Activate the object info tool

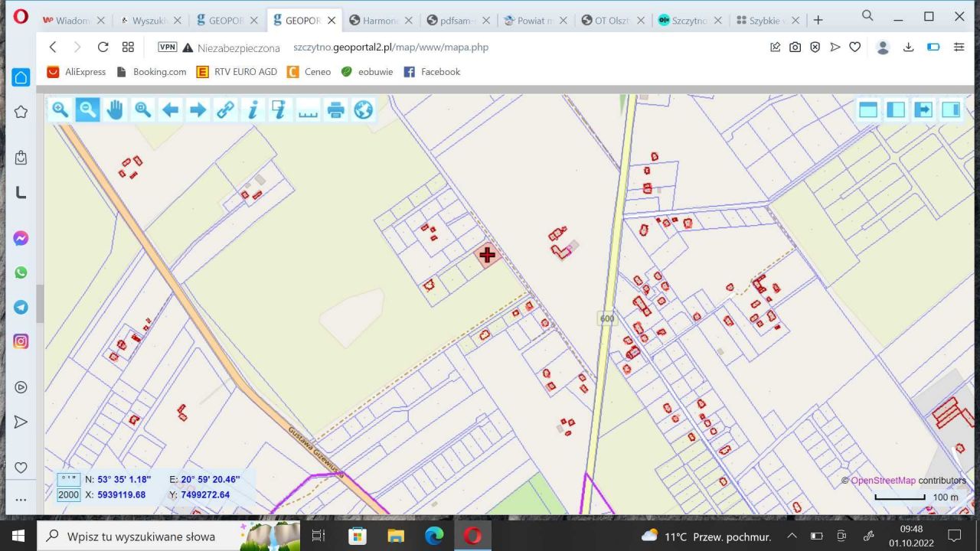pos(252,110)
